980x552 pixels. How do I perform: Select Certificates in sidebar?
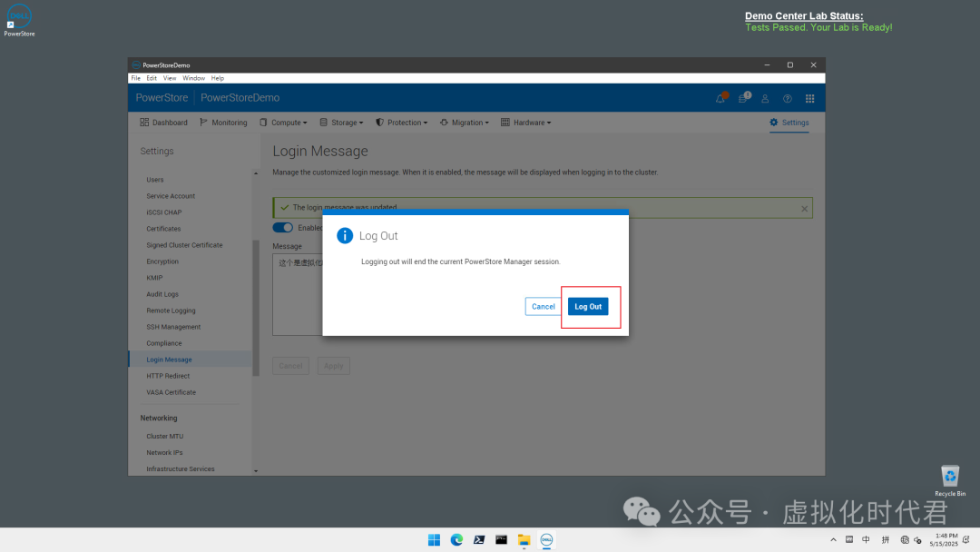coord(163,229)
